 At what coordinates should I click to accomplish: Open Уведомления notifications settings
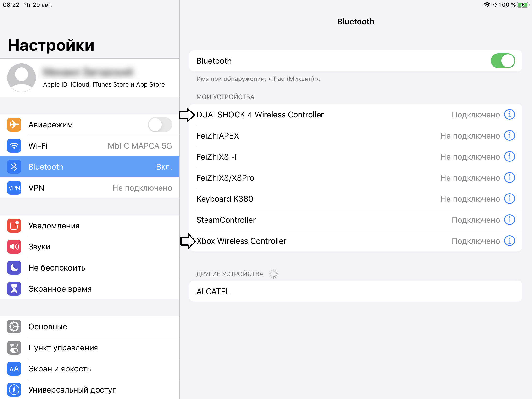tap(89, 226)
